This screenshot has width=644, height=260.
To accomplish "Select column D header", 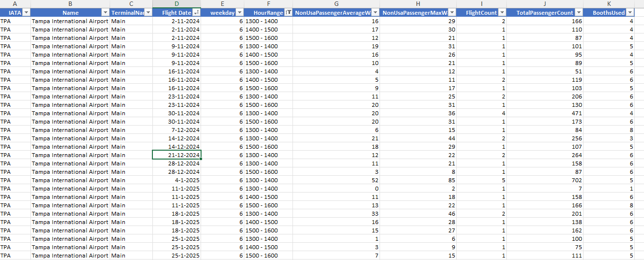I will (176, 4).
